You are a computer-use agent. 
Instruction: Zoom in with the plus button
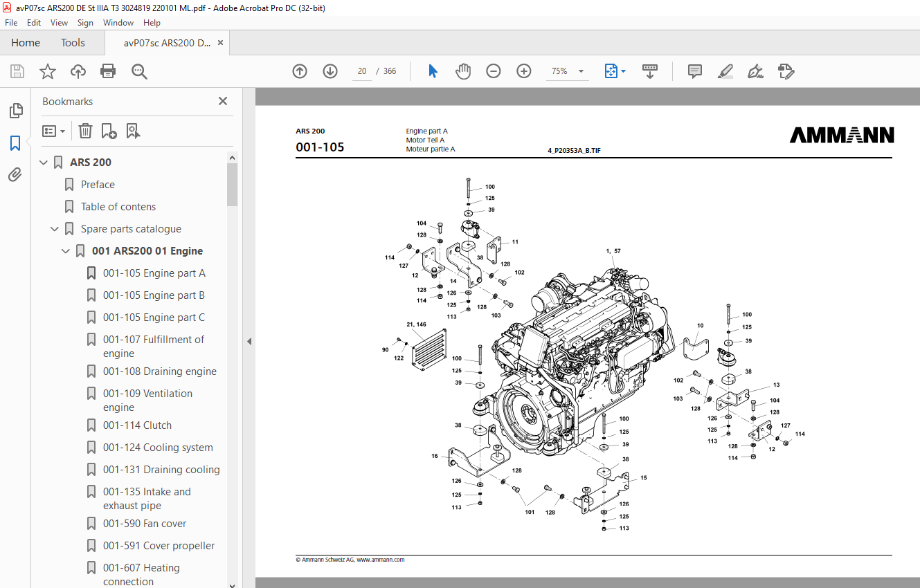point(524,71)
